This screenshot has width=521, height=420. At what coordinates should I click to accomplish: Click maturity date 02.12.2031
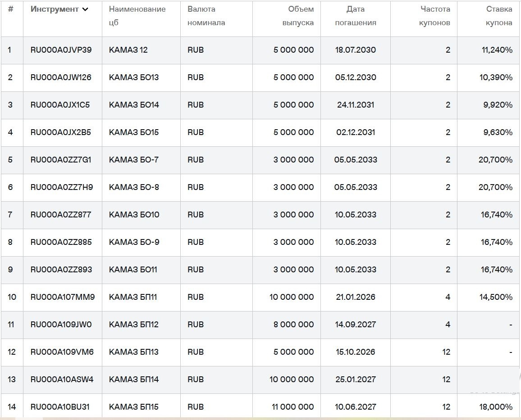point(356,133)
